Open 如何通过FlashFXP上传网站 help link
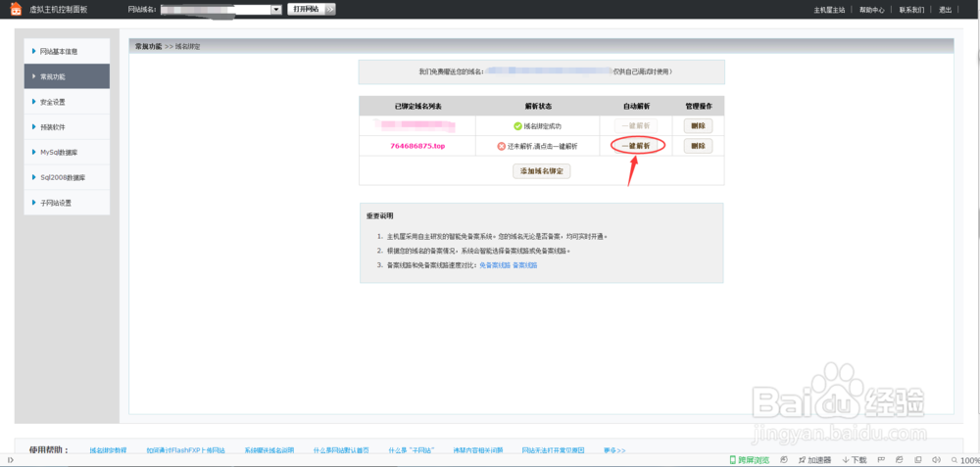The width and height of the screenshot is (980, 467). tap(185, 450)
